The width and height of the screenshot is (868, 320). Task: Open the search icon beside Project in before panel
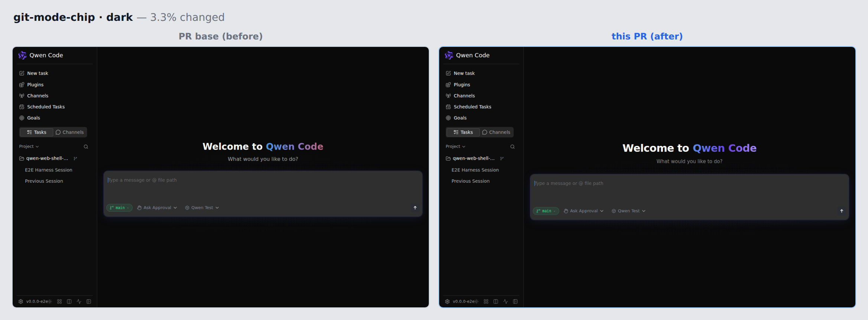coord(86,147)
